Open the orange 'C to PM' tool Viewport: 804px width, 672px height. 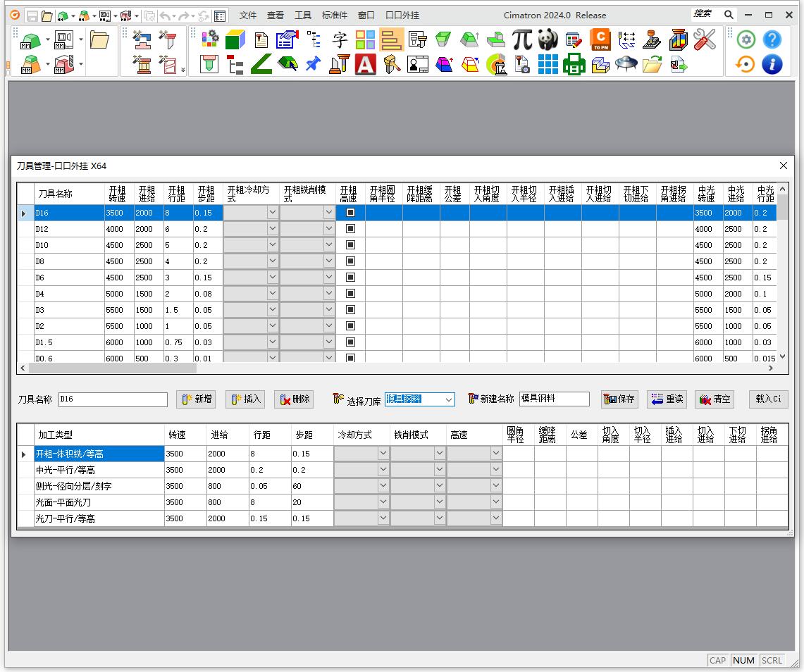tap(600, 40)
